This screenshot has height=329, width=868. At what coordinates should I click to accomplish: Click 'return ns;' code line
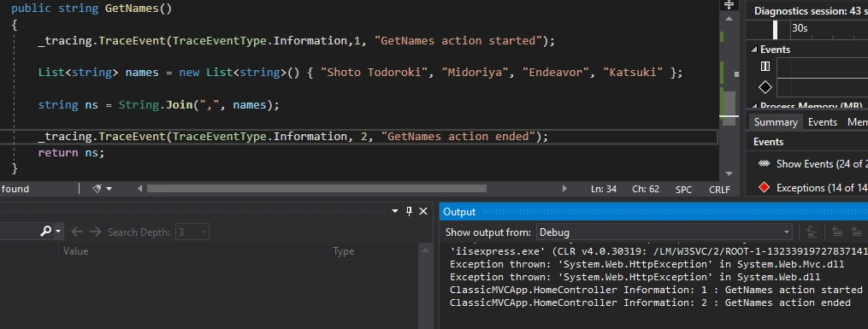point(71,153)
